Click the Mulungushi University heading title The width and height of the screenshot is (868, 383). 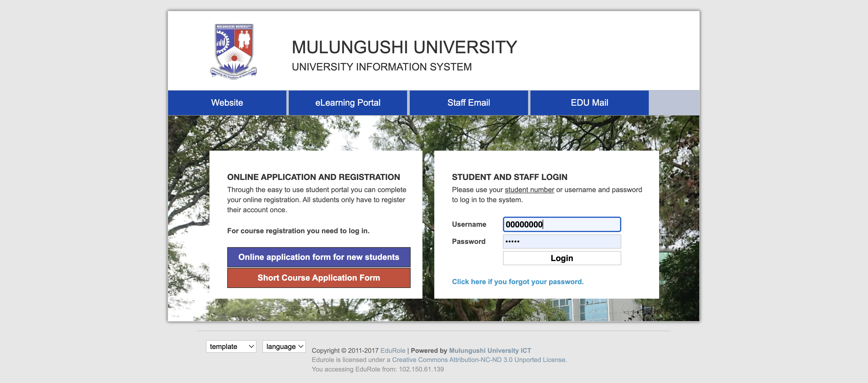404,47
